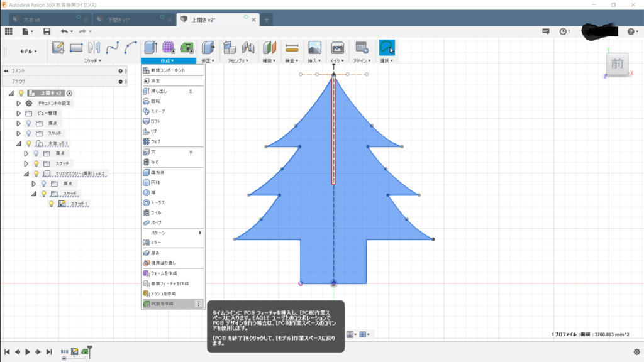The height and width of the screenshot is (362, 644).
Task: Select the measure ruler icon above 検査
Action: point(292,48)
